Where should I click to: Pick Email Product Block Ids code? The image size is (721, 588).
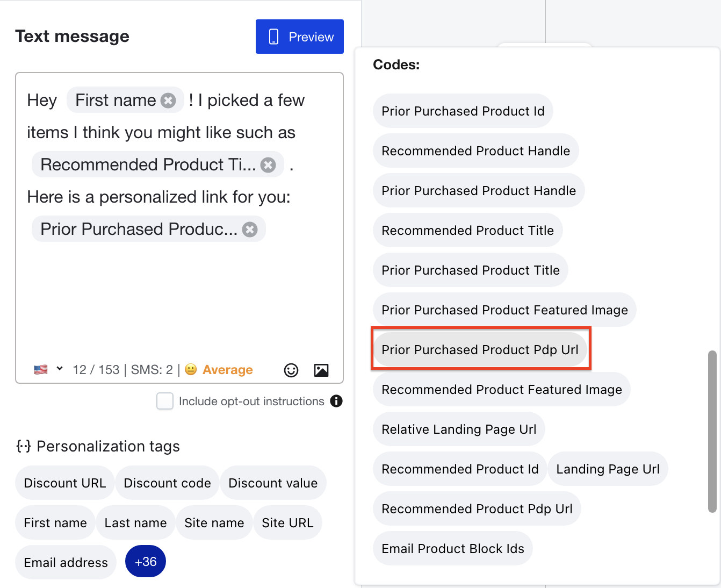(x=452, y=549)
